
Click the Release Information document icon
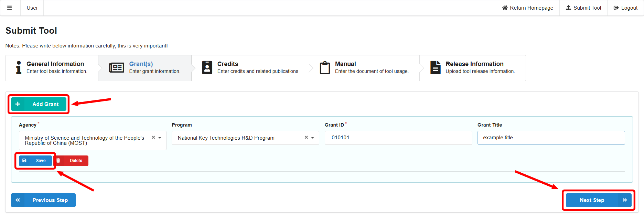[x=436, y=67]
